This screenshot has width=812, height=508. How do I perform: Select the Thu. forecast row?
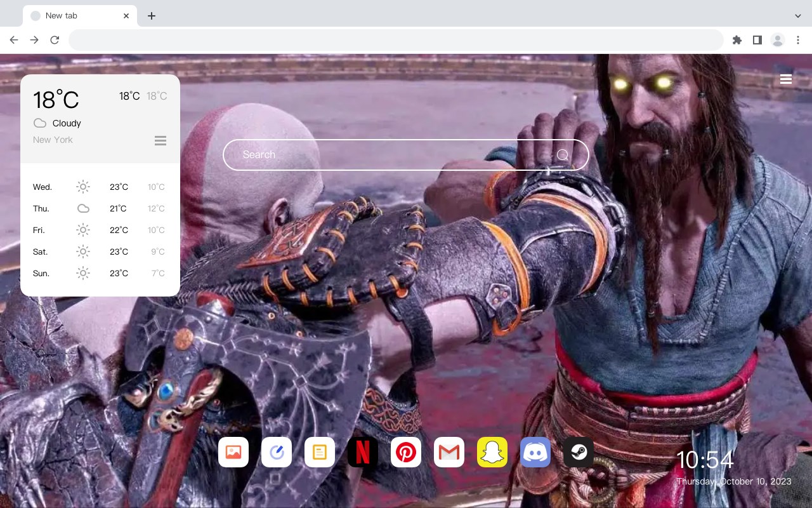(100, 208)
